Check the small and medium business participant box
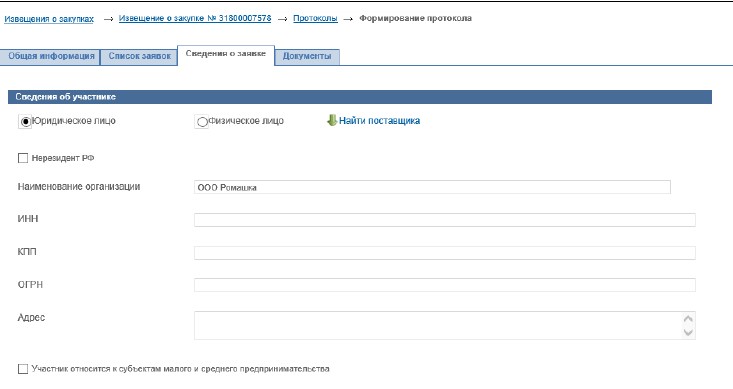Screen dimensions: 733x389 click(x=23, y=369)
